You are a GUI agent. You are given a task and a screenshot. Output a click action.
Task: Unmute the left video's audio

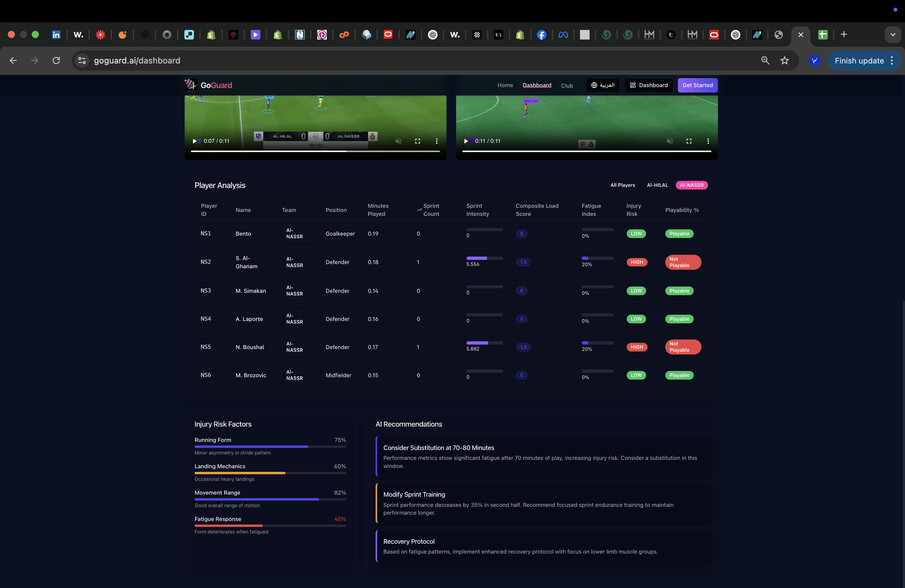(398, 141)
